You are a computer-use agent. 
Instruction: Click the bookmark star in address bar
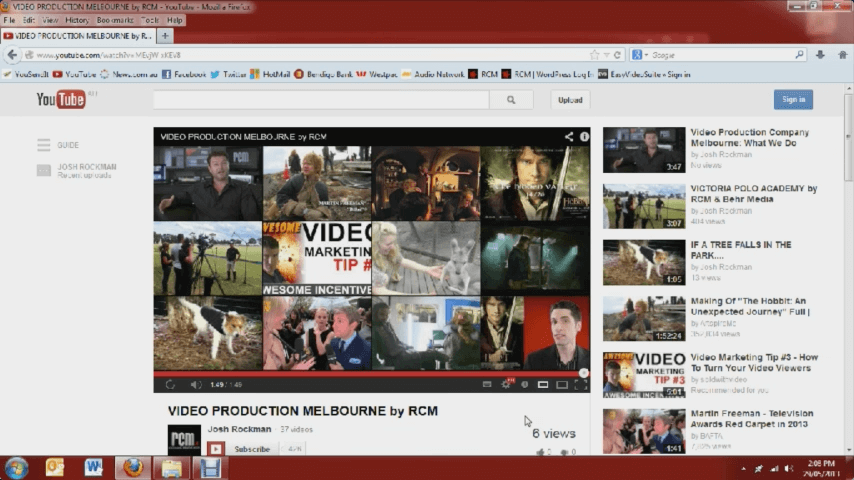[x=594, y=55]
